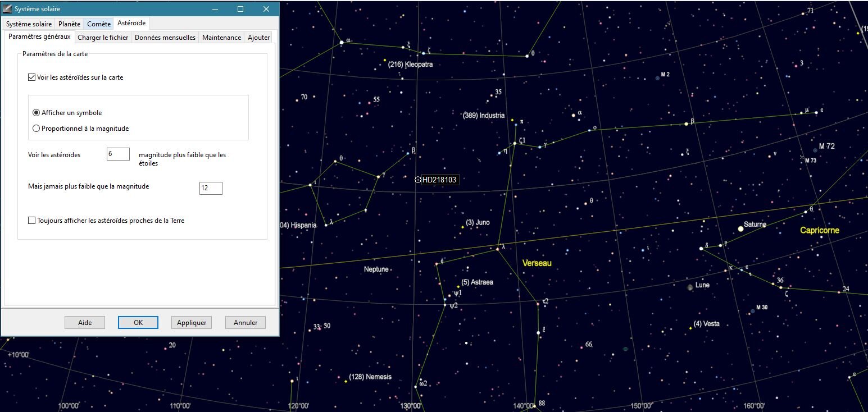Image resolution: width=868 pixels, height=412 pixels.
Task: Select the Neptune marker on the chart
Action: (x=391, y=269)
